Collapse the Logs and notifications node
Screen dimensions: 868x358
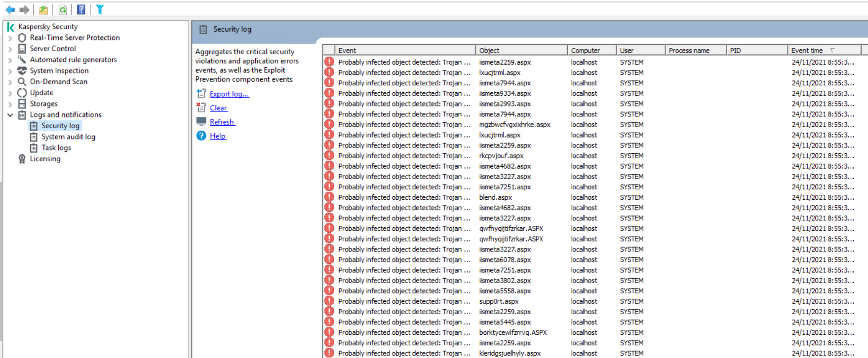pyautogui.click(x=10, y=114)
